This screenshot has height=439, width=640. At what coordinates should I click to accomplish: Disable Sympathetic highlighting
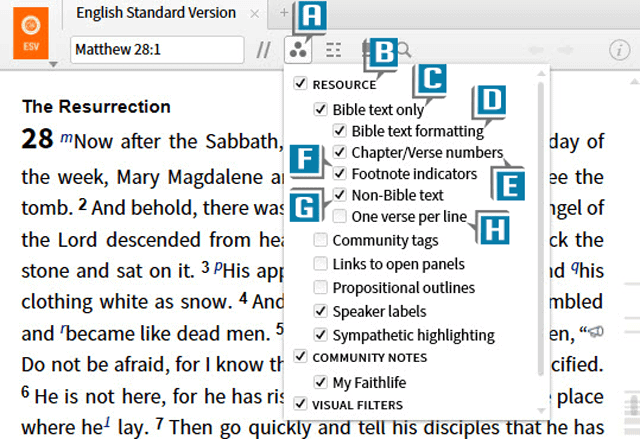[x=320, y=335]
